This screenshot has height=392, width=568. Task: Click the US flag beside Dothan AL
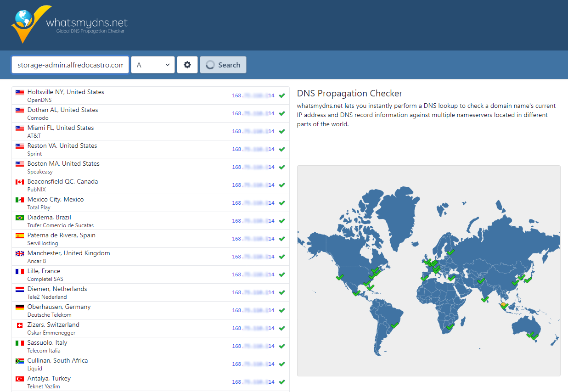pyautogui.click(x=20, y=110)
